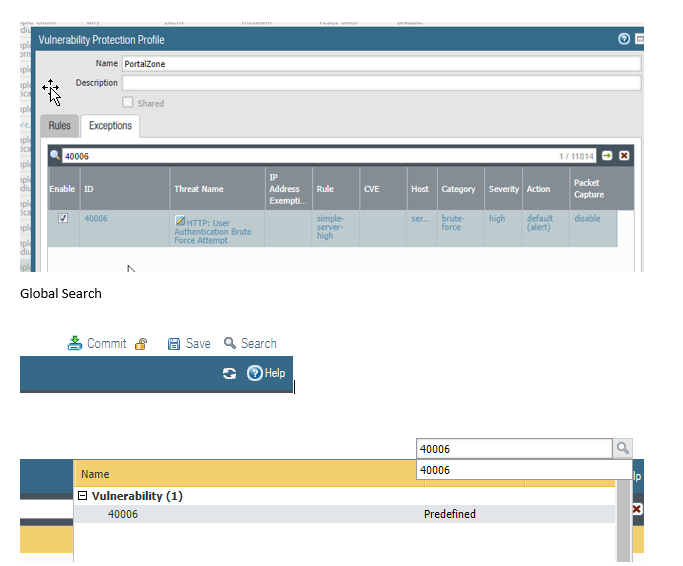Clear the exceptions search with red X
Viewport: 683px width, 566px height.
[624, 156]
